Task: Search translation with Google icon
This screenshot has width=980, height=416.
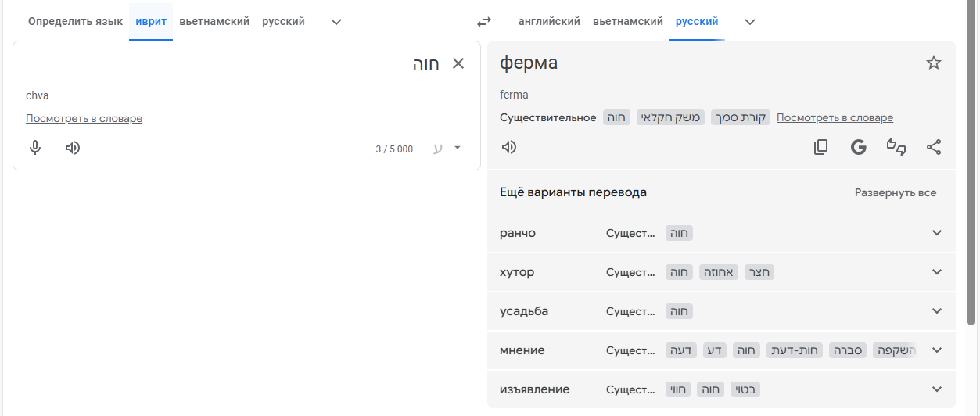Action: (859, 147)
